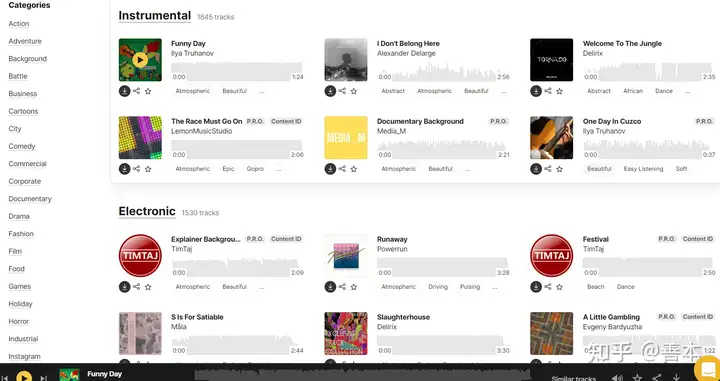Screen dimensions: 720x381
Task: Show more tags for Runaway track
Action: (495, 287)
